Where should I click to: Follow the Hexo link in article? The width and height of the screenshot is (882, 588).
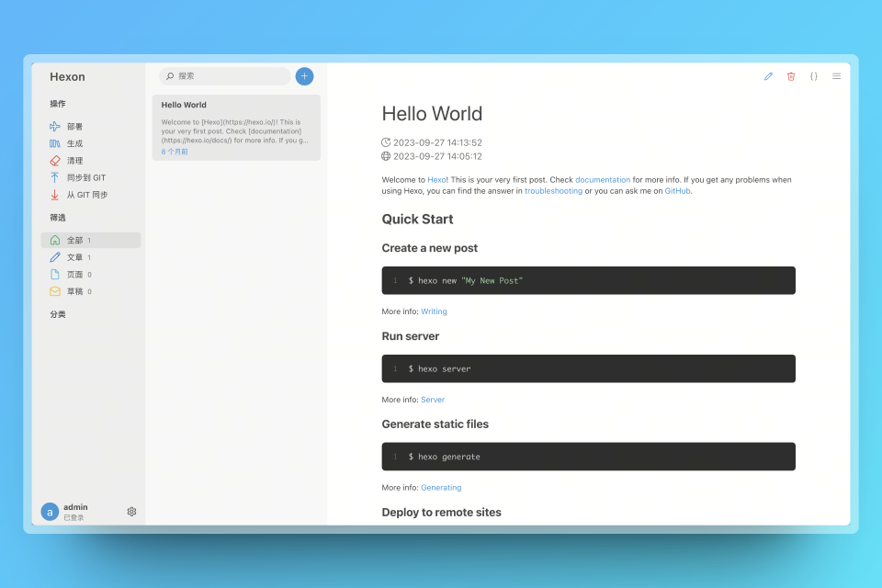tap(436, 179)
